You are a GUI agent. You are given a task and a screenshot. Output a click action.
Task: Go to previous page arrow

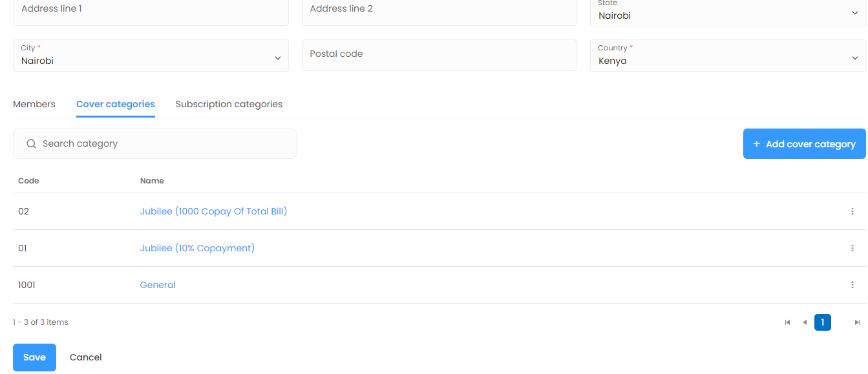[805, 322]
